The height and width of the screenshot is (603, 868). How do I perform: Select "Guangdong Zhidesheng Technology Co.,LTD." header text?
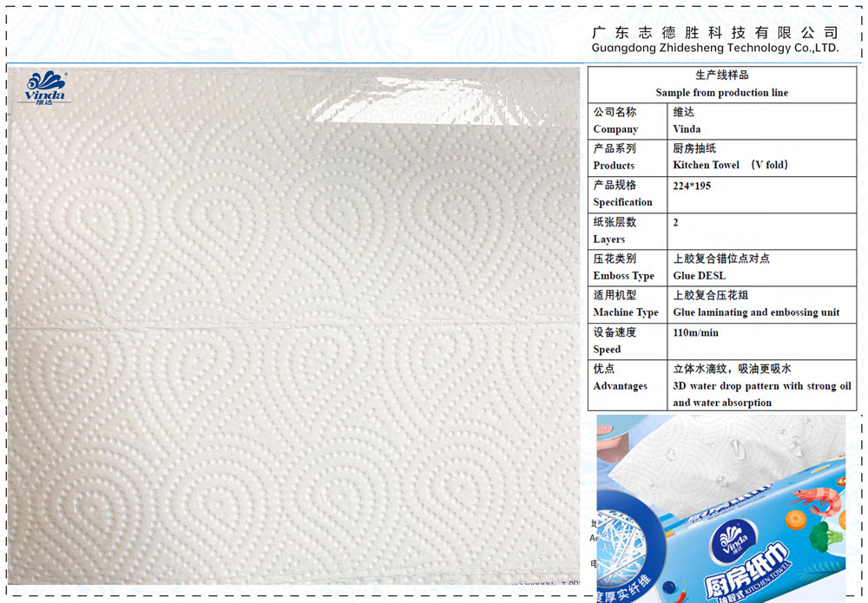click(715, 48)
